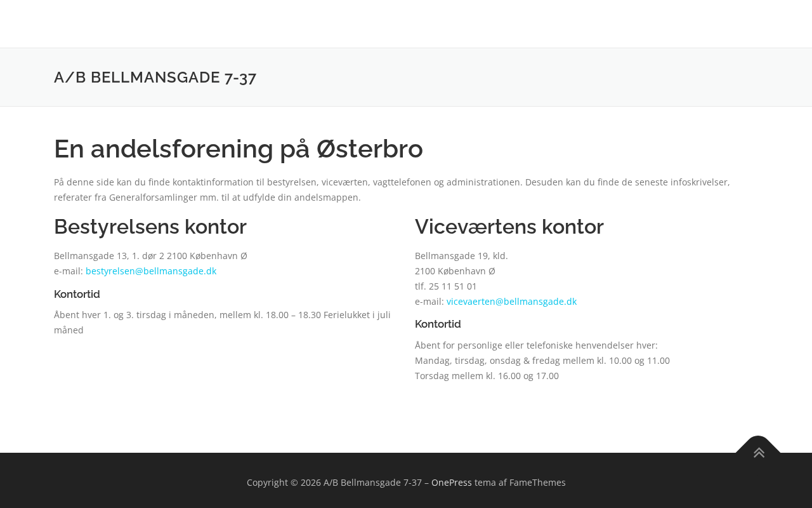This screenshot has height=508, width=812.
Task: Follow the OnePress theme link in footer
Action: point(452,483)
